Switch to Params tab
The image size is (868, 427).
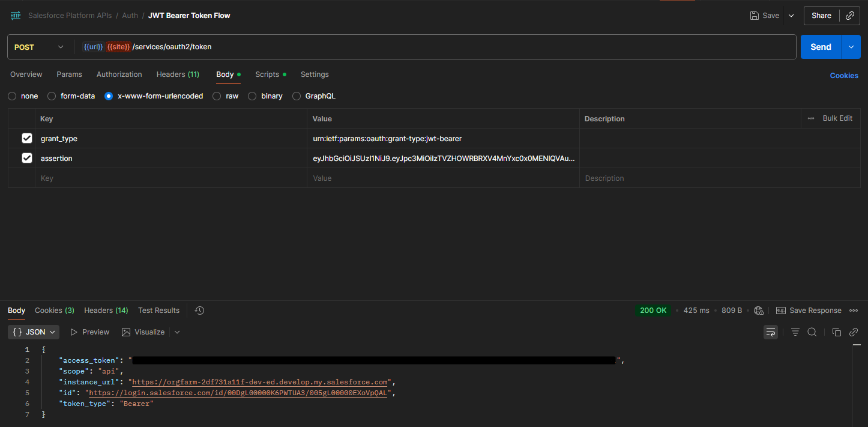point(69,74)
